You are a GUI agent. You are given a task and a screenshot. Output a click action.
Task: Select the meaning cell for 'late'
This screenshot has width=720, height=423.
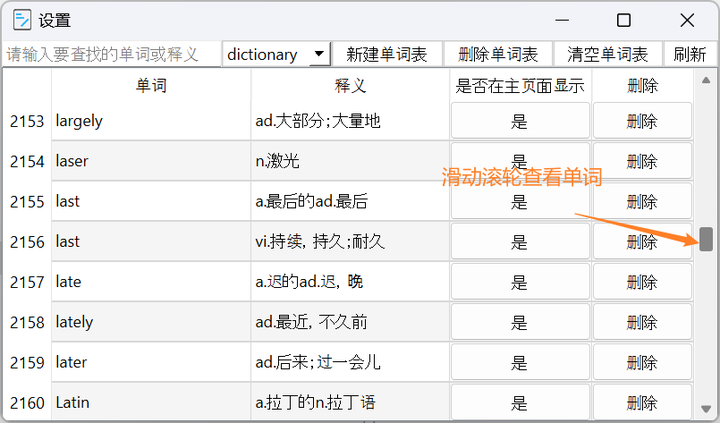[x=350, y=282]
